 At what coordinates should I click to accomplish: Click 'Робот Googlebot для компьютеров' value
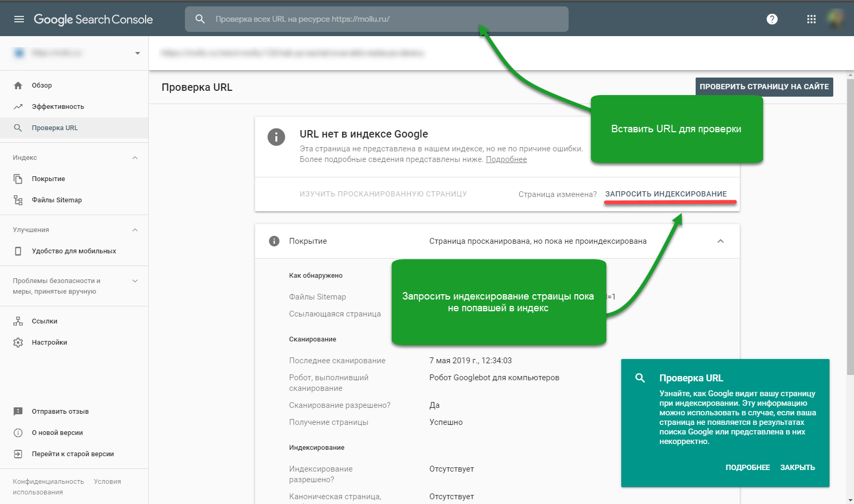[494, 378]
